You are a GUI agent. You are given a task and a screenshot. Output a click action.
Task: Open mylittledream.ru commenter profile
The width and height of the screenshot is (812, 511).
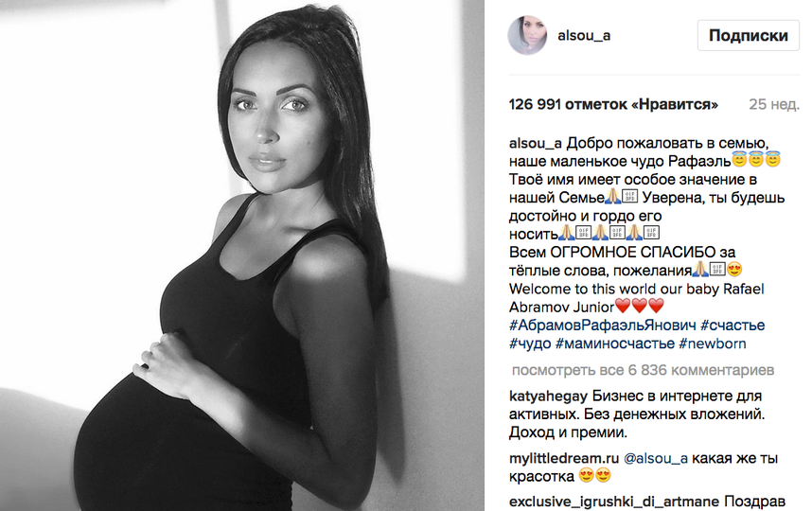coord(564,458)
